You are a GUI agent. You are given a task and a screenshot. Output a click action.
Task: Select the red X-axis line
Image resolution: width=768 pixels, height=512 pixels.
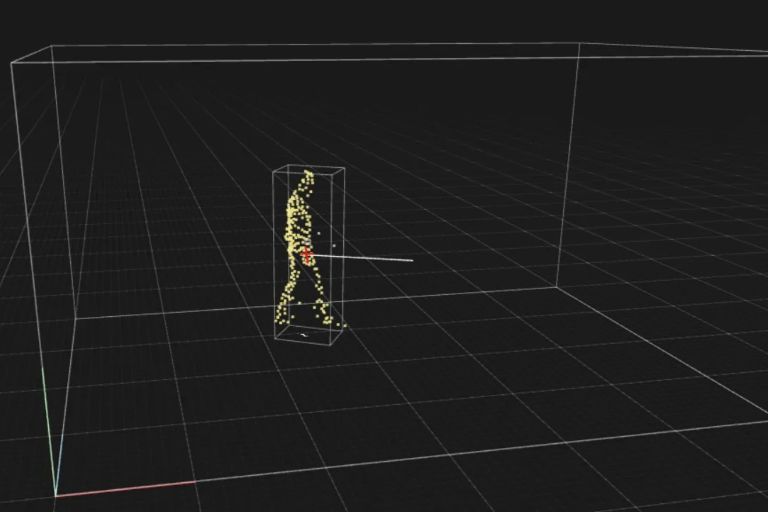click(125, 489)
